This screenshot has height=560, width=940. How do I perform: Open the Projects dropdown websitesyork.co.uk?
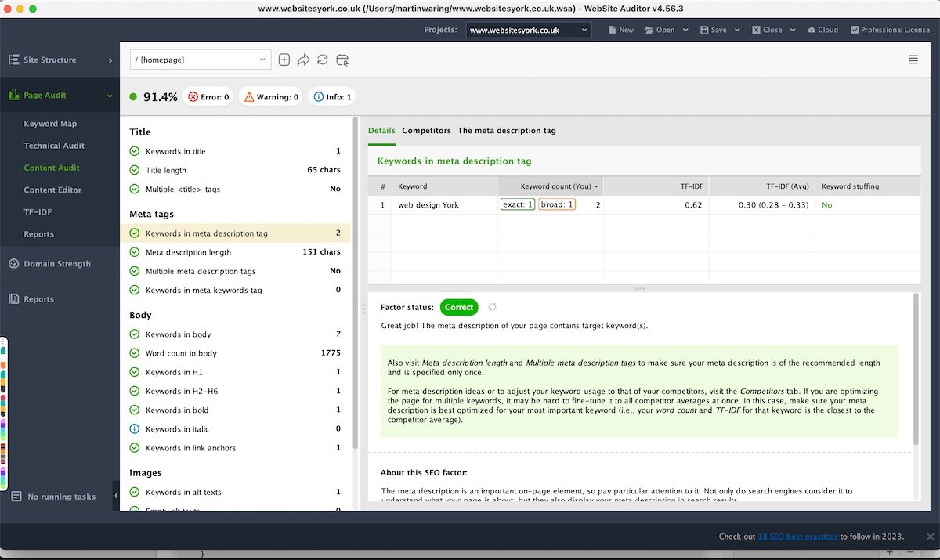530,30
